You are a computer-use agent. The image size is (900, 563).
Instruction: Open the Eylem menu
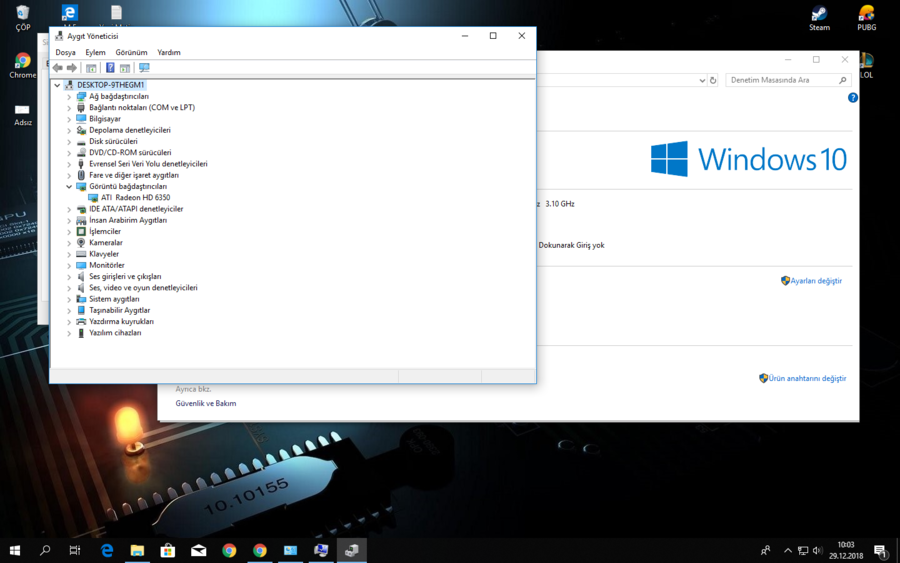95,52
